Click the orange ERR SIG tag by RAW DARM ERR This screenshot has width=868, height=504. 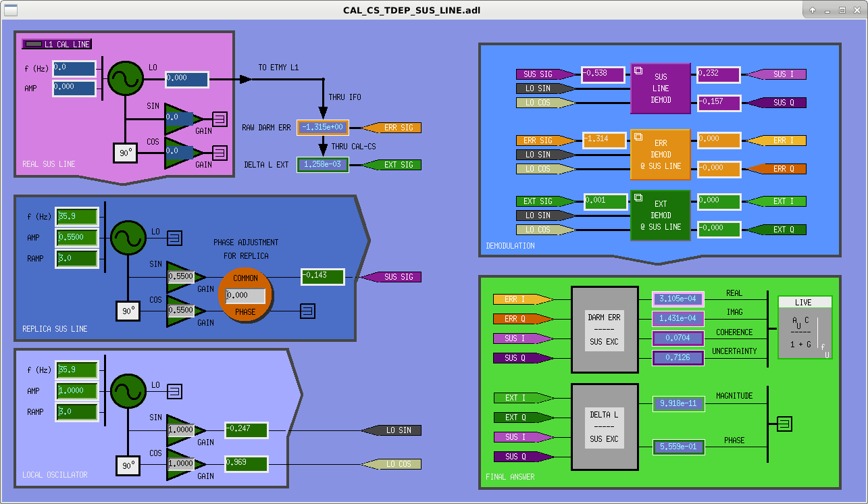tap(392, 128)
